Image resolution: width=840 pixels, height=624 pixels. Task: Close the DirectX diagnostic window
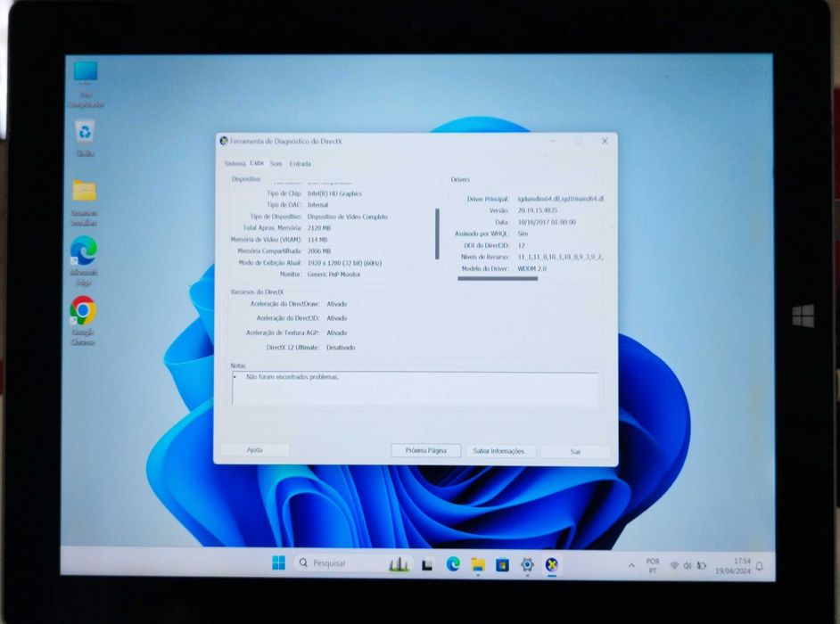605,141
